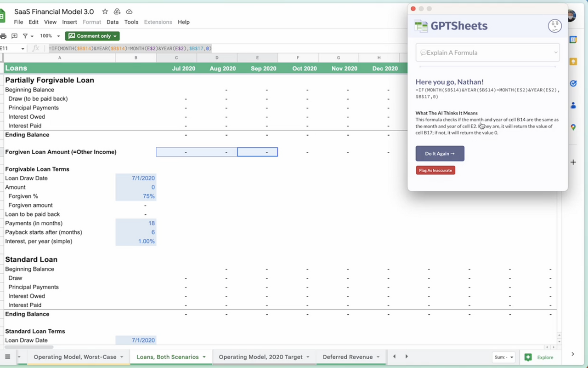Click the Explore button label
The width and height of the screenshot is (588, 368).
pyautogui.click(x=545, y=357)
